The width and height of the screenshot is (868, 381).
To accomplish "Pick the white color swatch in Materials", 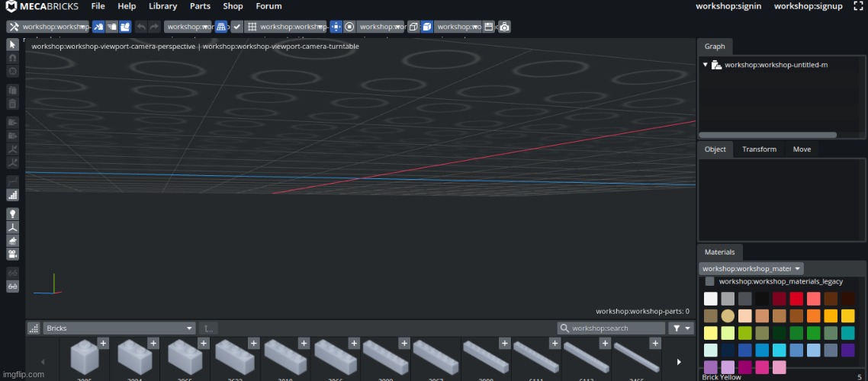I will tap(710, 299).
